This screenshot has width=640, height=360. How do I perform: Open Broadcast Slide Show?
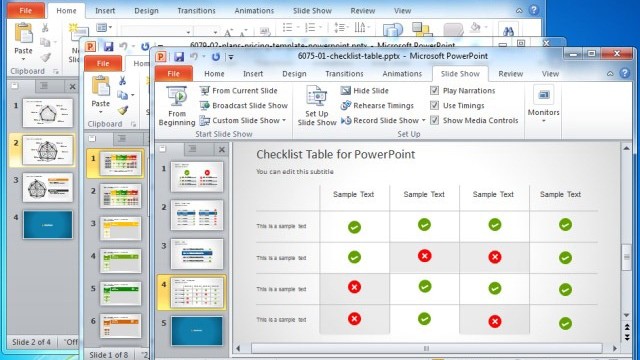[x=244, y=105]
